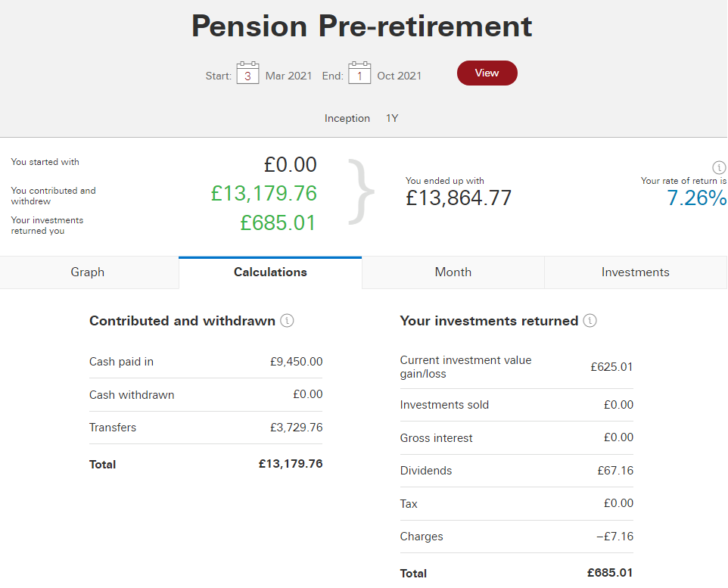The height and width of the screenshot is (588, 728).
Task: Select the Inception period link
Action: 347,119
